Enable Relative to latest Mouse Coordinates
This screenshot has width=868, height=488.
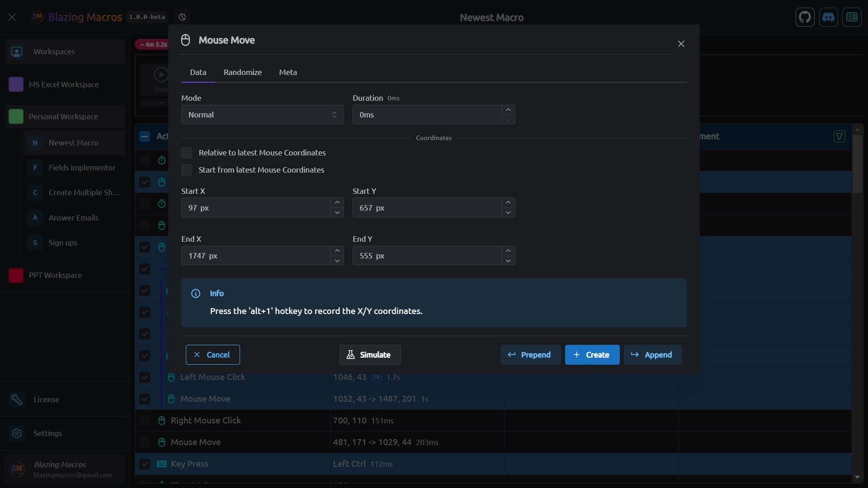click(x=187, y=153)
